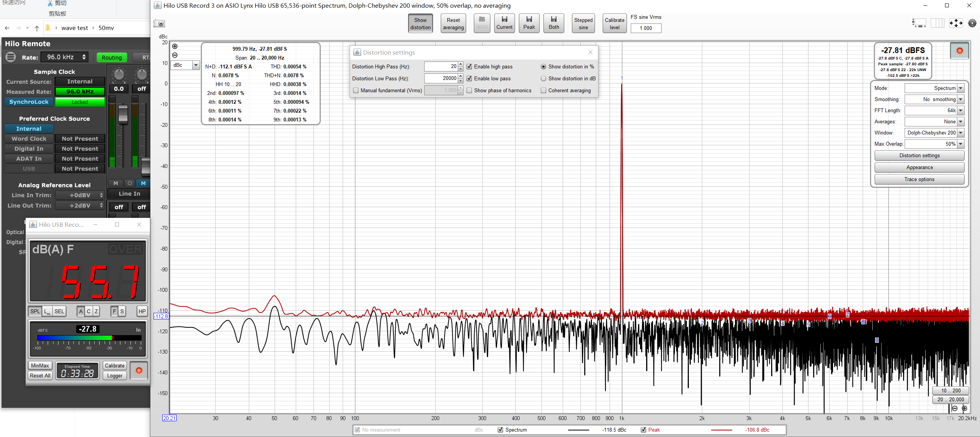The image size is (980, 437).
Task: Zoom out horizontally near bottom right corner
Action: coord(955,408)
